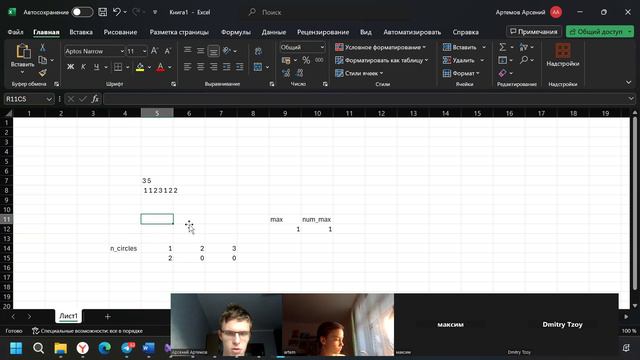Image resolution: width=640 pixels, height=360 pixels.
Task: Click the Name Box showing R11C5
Action: point(29,99)
